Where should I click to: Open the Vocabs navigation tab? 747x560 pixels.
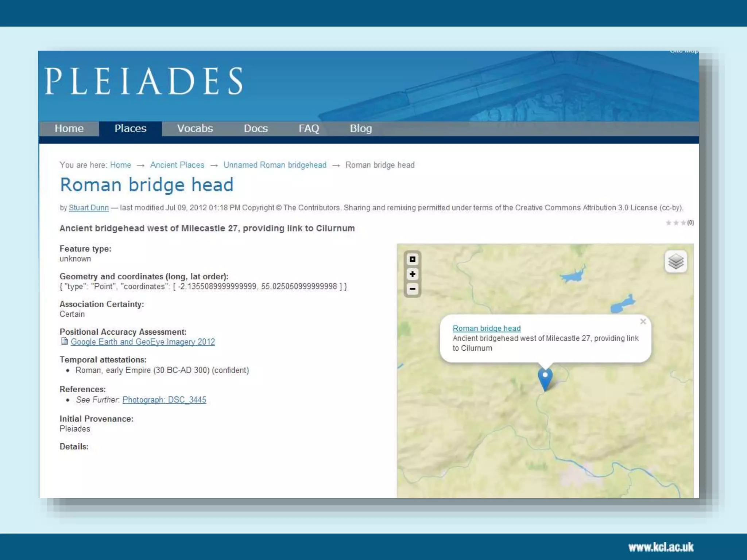click(x=195, y=128)
